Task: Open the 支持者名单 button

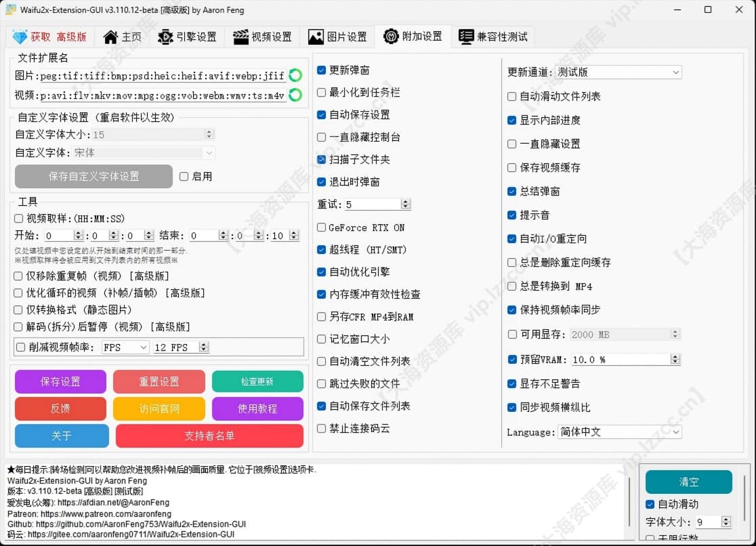Action: click(x=210, y=436)
